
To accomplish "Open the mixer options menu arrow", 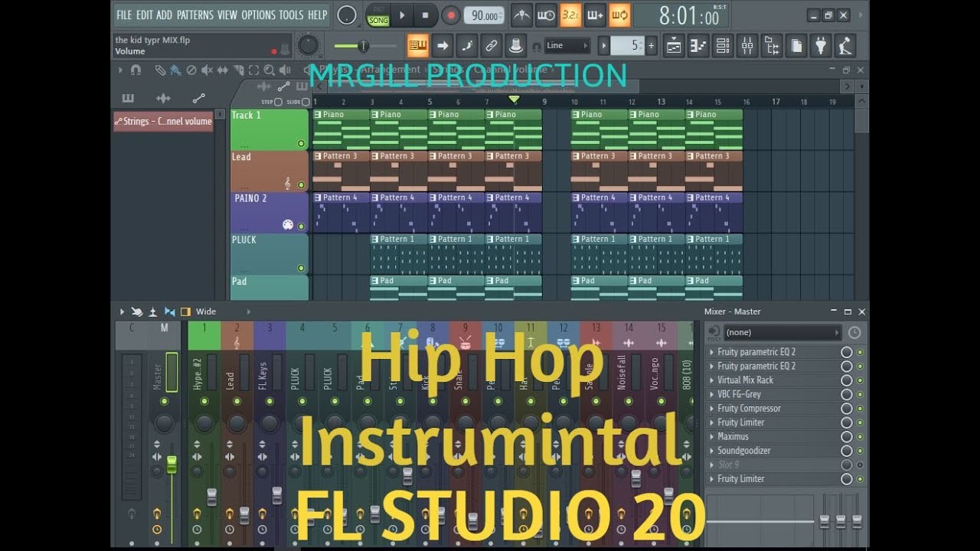I will (121, 311).
